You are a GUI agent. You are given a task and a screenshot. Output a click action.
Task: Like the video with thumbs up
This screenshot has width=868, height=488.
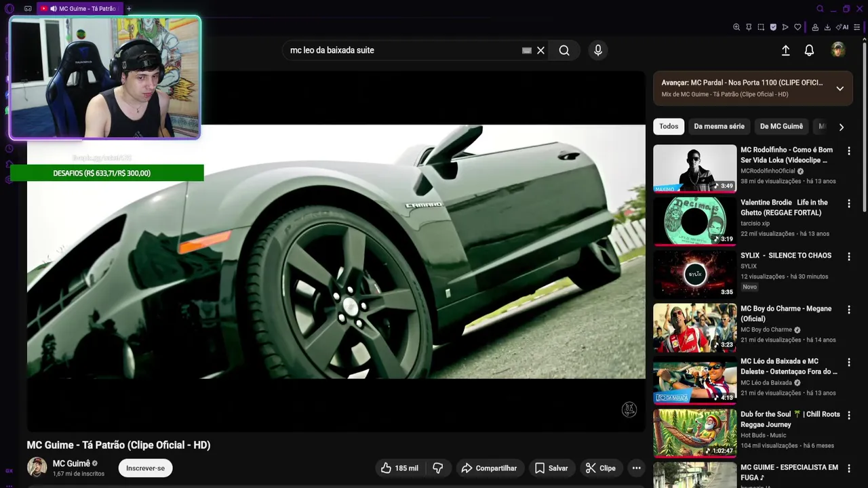tap(399, 468)
